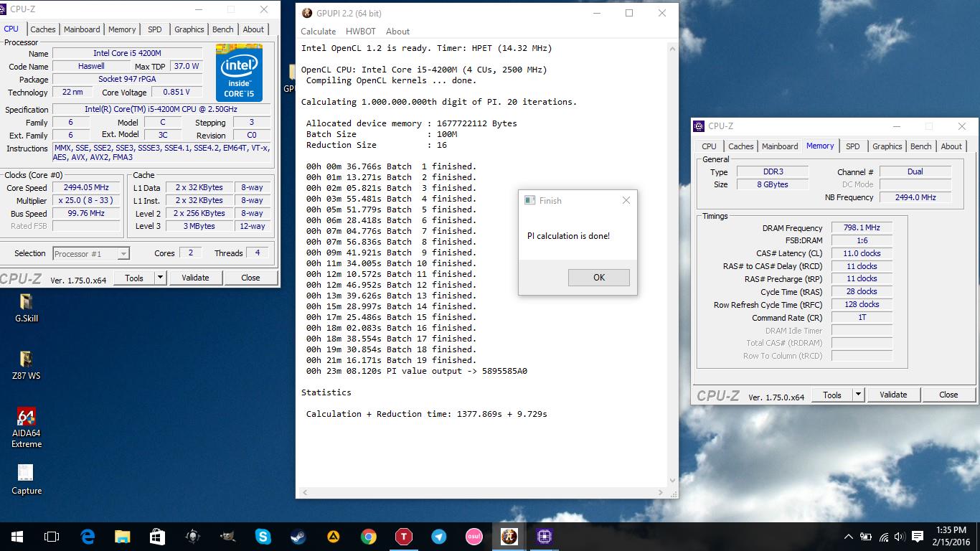The image size is (980, 551).
Task: Open the SPD tab in the left CPU-Z window
Action: [155, 29]
